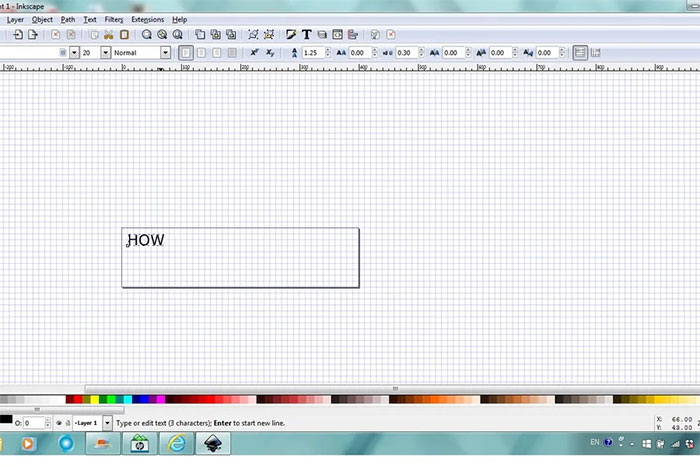Toggle Layer 1 visibility eye

coord(58,423)
